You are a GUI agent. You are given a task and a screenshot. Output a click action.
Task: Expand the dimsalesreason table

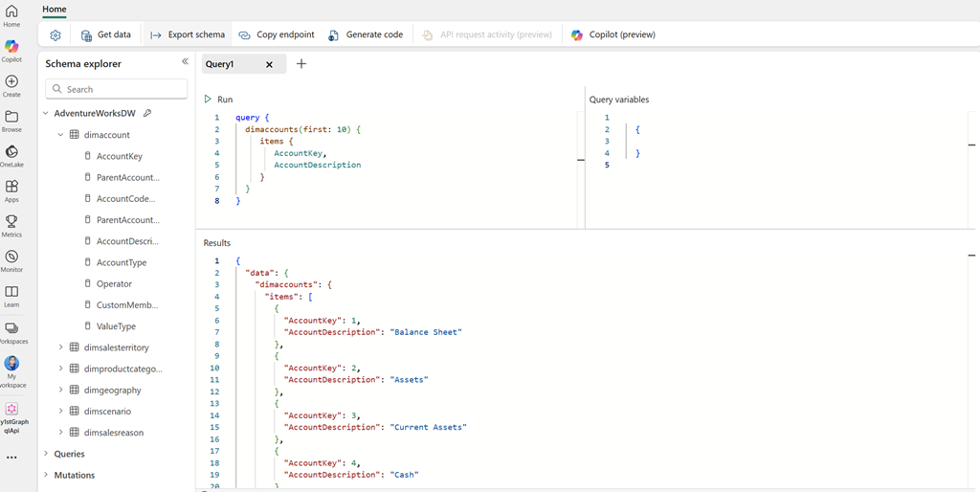[x=60, y=432]
